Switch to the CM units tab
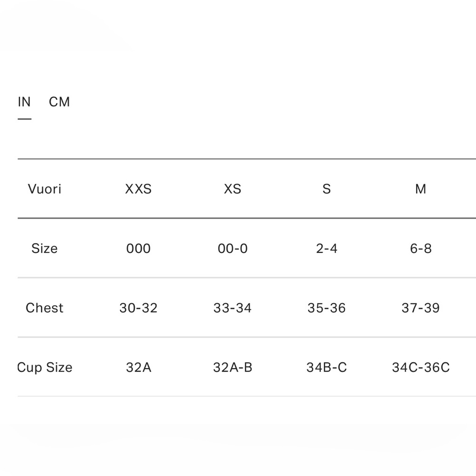Image resolution: width=476 pixels, height=476 pixels. (59, 102)
